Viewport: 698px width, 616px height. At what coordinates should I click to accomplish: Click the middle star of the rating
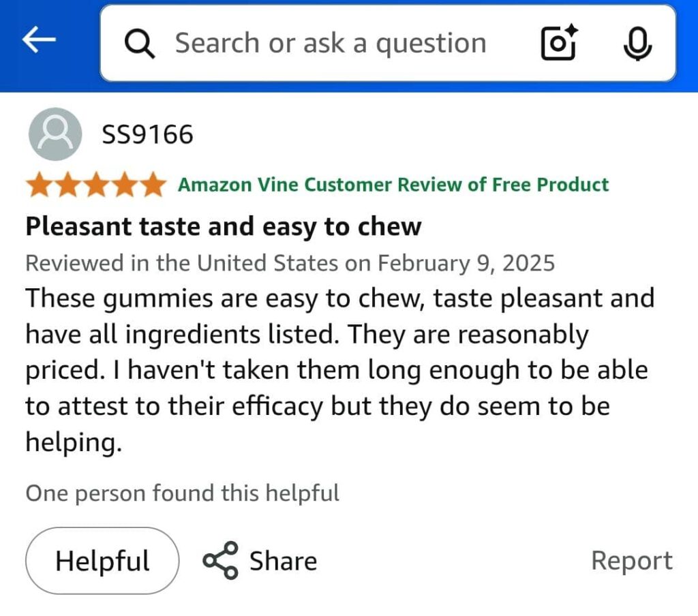96,185
